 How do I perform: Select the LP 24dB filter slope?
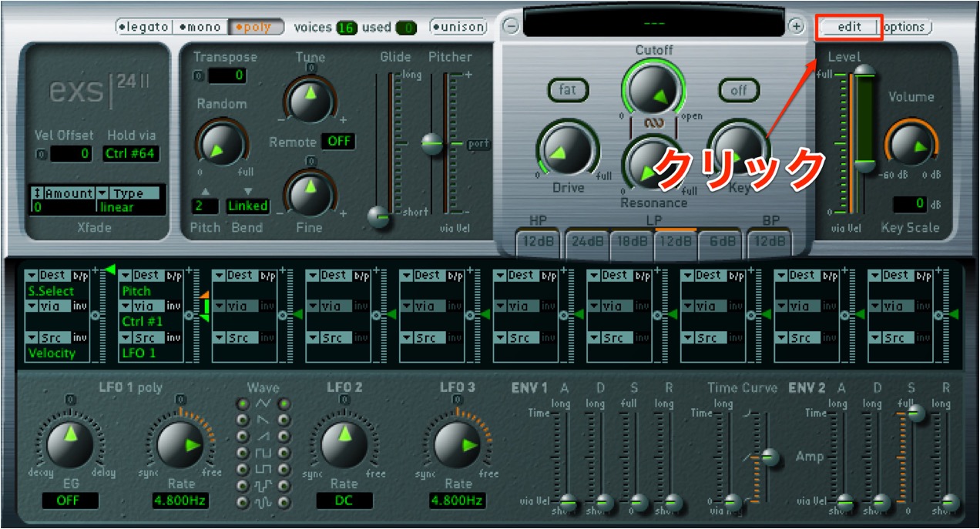pyautogui.click(x=586, y=241)
